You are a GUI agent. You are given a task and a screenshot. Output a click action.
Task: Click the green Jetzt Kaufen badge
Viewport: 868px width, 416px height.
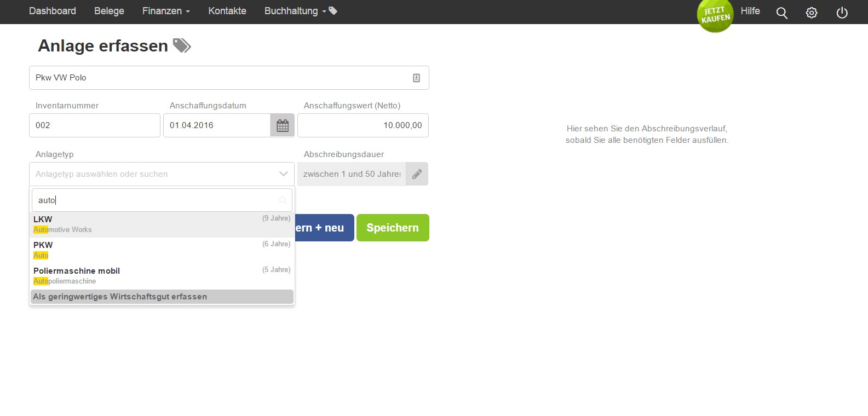click(715, 15)
